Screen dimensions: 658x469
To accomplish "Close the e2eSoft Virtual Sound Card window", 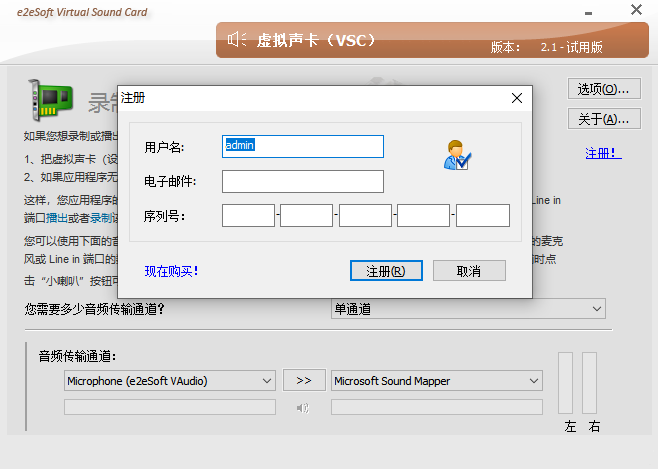I will (636, 10).
